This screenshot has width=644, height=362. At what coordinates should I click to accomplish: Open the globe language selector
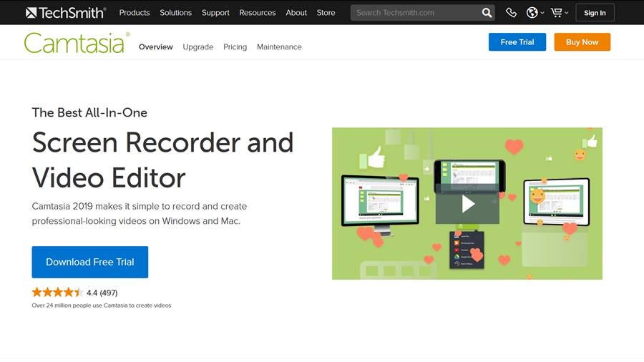[x=535, y=13]
